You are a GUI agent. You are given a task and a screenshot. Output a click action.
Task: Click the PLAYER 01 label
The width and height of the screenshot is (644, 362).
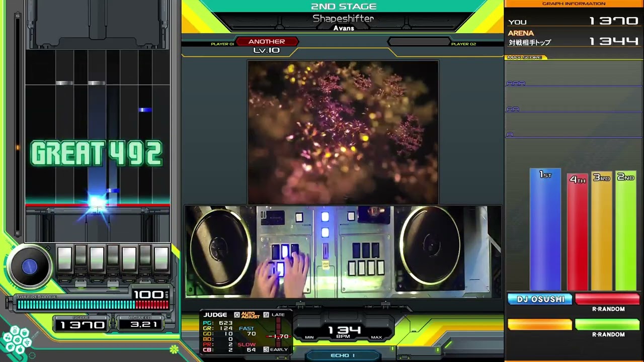[x=222, y=44]
